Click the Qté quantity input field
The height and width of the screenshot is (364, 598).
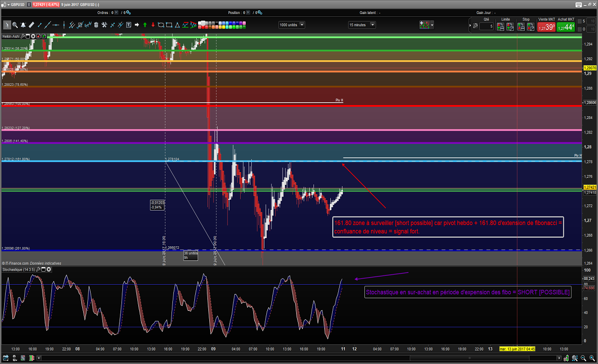[x=486, y=26]
